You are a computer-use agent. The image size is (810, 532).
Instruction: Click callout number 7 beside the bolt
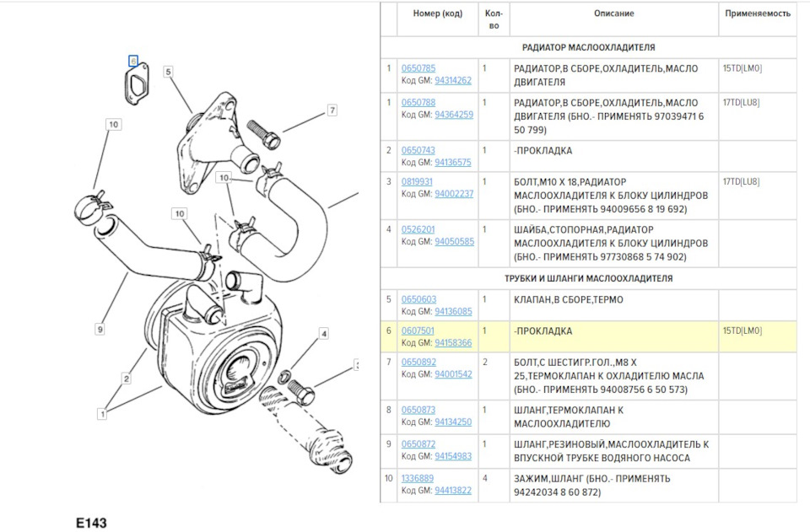point(332,110)
